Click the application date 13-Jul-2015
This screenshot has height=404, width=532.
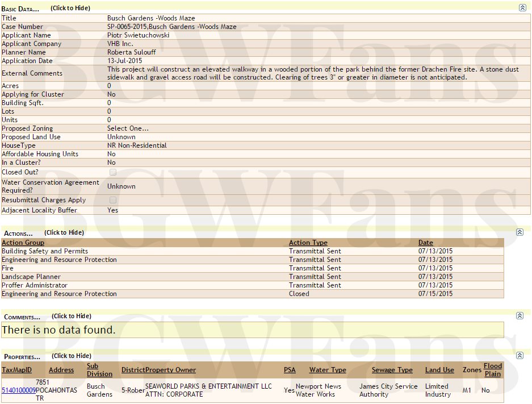point(124,60)
